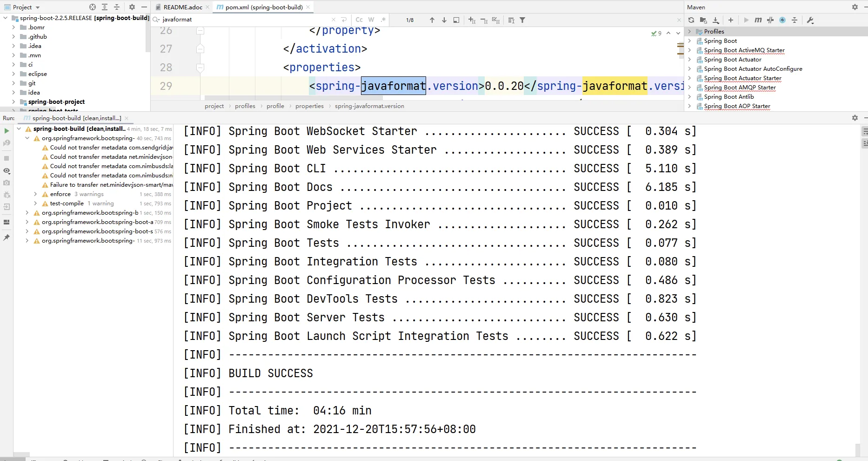Hide the Project tool window
This screenshot has height=461, width=868.
[144, 7]
